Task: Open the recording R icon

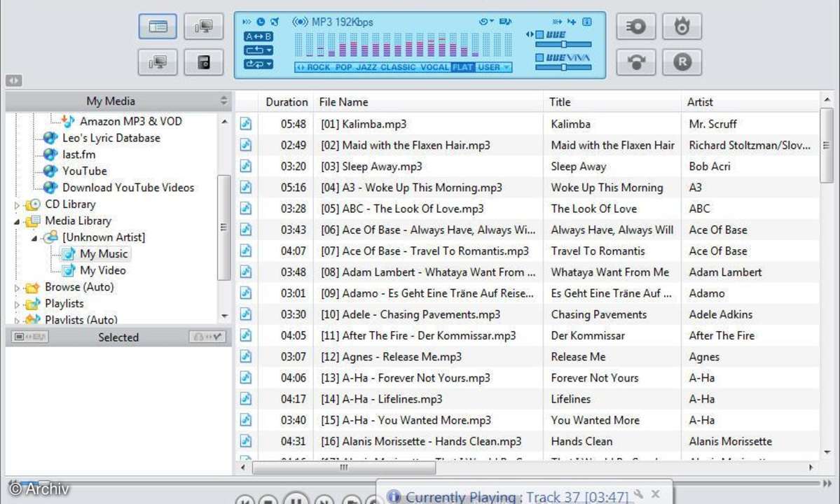Action: (682, 62)
